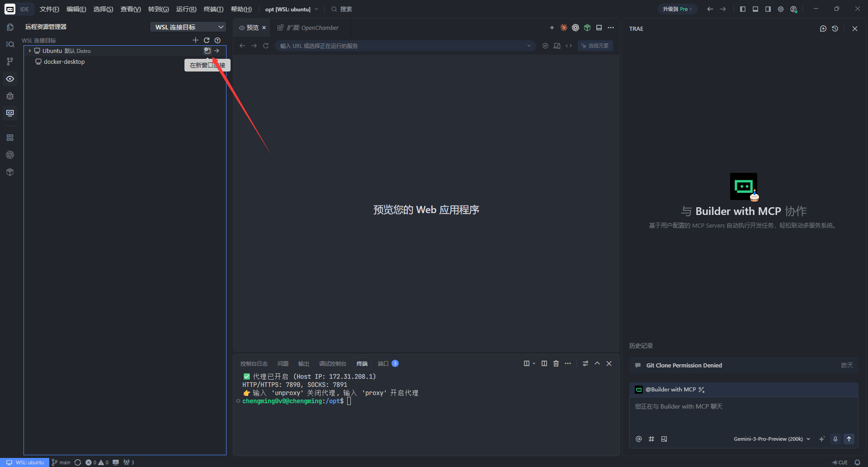This screenshot has width=868, height=467.
Task: Connect Ubuntu in the current window arrow
Action: coord(217,51)
